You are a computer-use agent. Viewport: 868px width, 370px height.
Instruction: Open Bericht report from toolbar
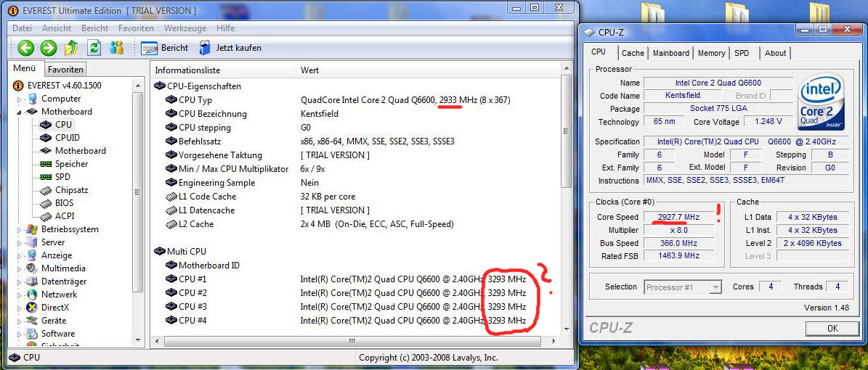point(164,48)
